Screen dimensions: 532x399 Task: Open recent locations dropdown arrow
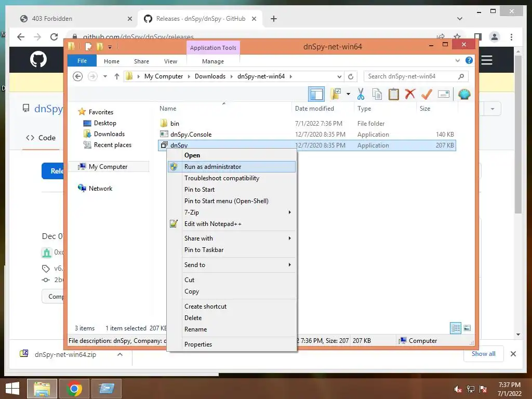click(105, 76)
